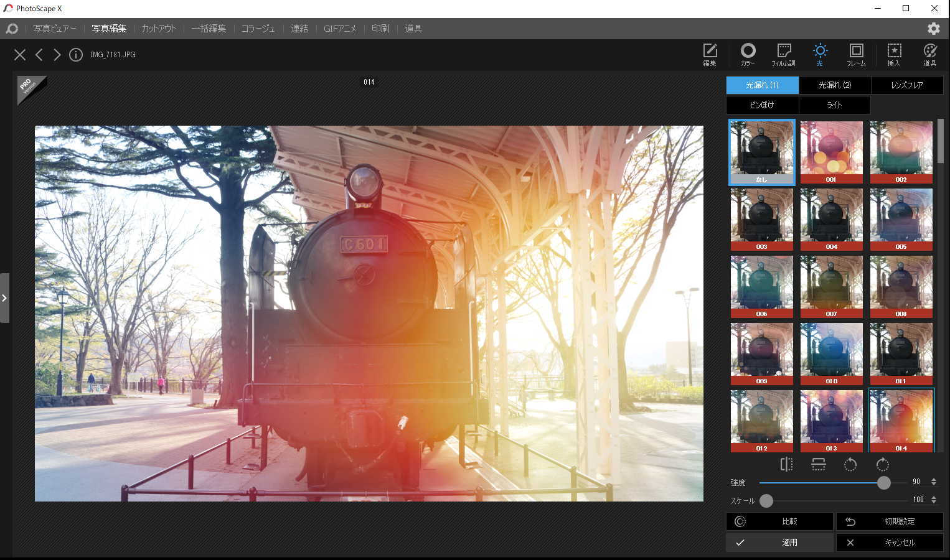This screenshot has height=560, width=950.
Task: Open the フレーム (Frame) panel
Action: click(x=856, y=55)
